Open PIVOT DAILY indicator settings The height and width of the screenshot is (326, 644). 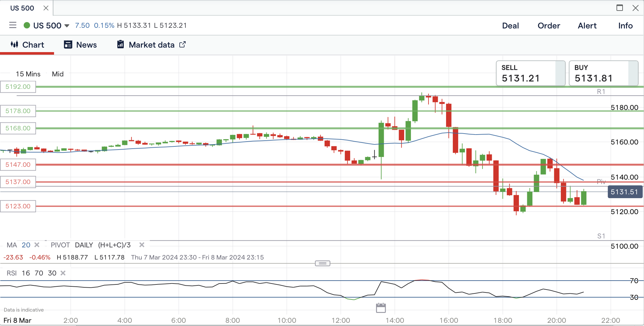point(90,245)
